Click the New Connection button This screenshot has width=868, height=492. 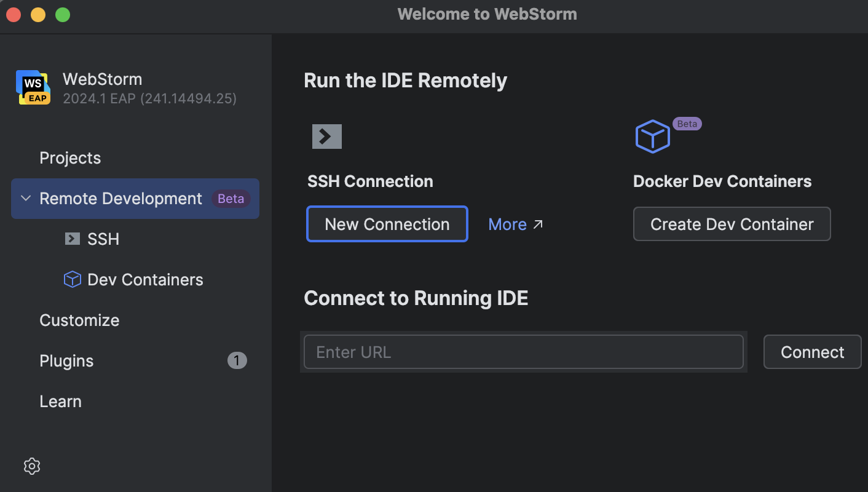pyautogui.click(x=387, y=224)
